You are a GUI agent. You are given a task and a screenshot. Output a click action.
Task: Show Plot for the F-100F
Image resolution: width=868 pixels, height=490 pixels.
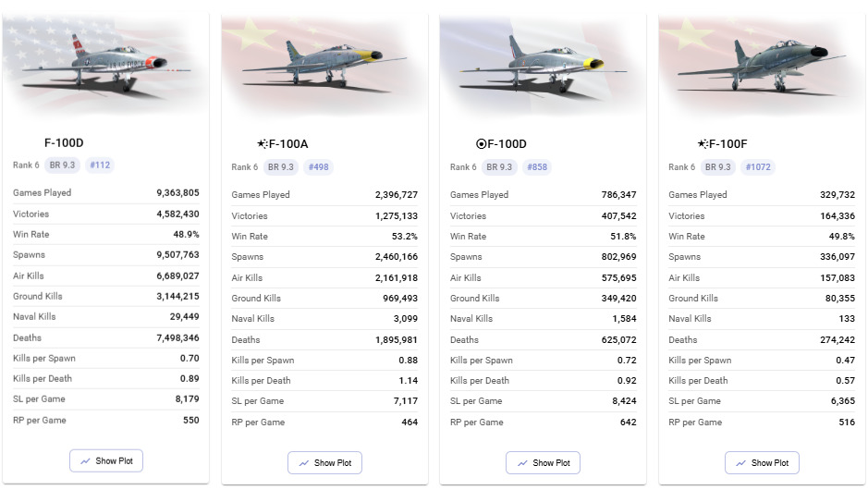(762, 462)
